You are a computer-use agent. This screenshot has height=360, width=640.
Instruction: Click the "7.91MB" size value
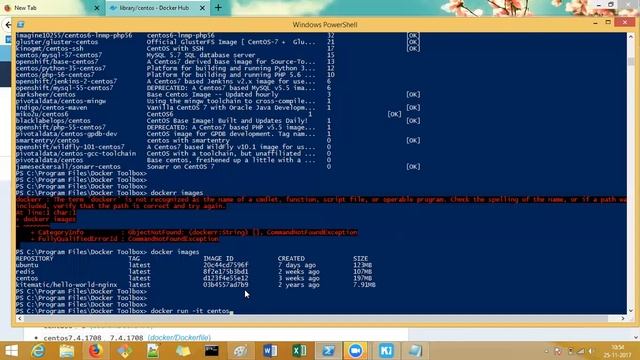click(x=364, y=284)
